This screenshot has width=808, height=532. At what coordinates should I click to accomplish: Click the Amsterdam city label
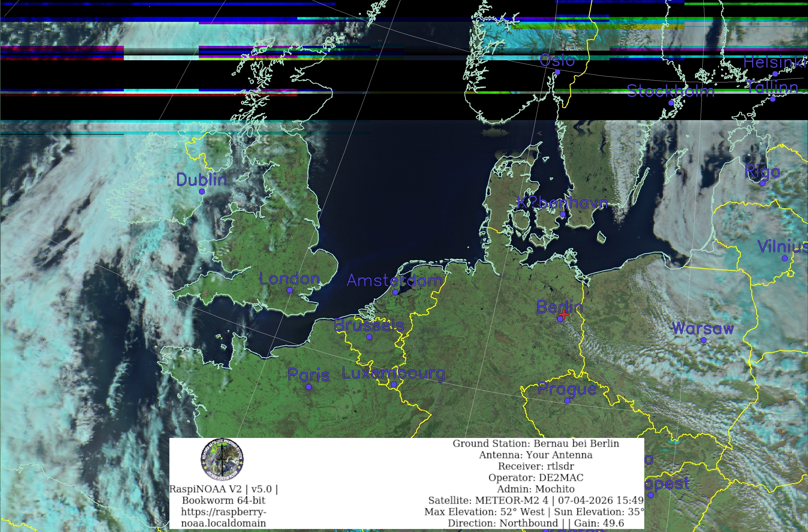click(x=395, y=281)
